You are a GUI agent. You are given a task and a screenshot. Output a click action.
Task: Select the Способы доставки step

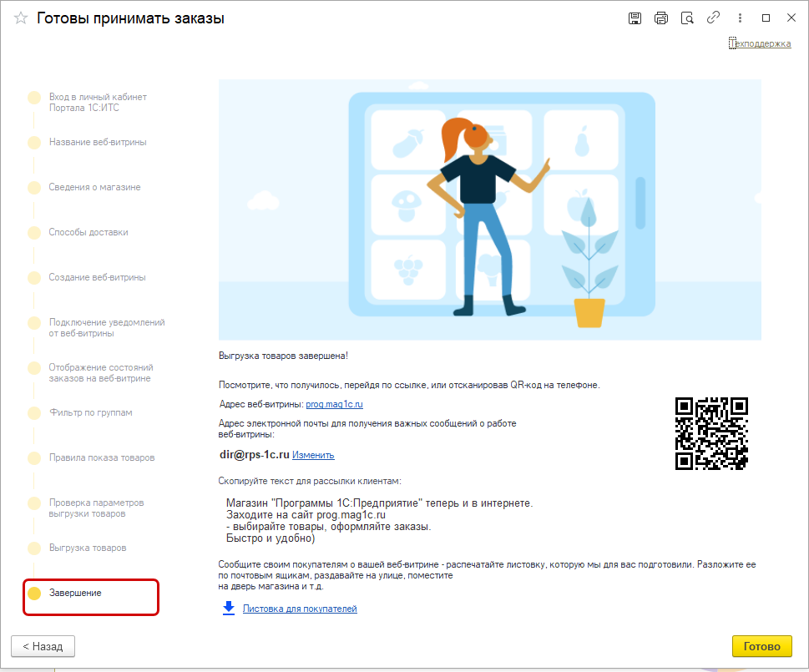click(x=88, y=232)
